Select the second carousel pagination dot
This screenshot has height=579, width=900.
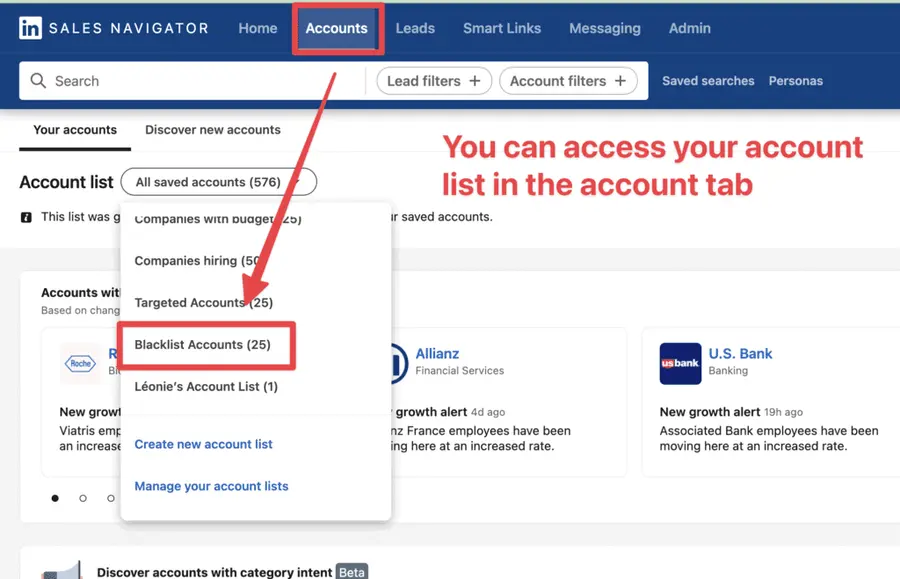click(x=82, y=498)
